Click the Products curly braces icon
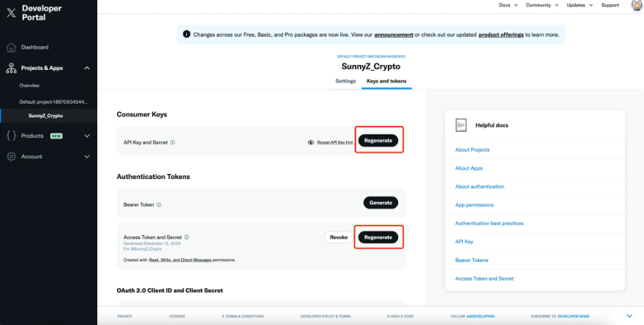This screenshot has height=325, width=644. click(x=11, y=136)
